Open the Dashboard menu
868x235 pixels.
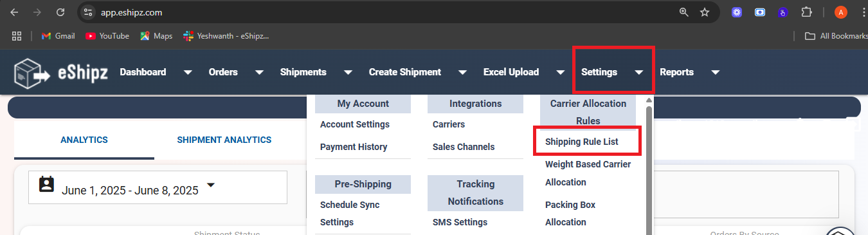click(143, 72)
